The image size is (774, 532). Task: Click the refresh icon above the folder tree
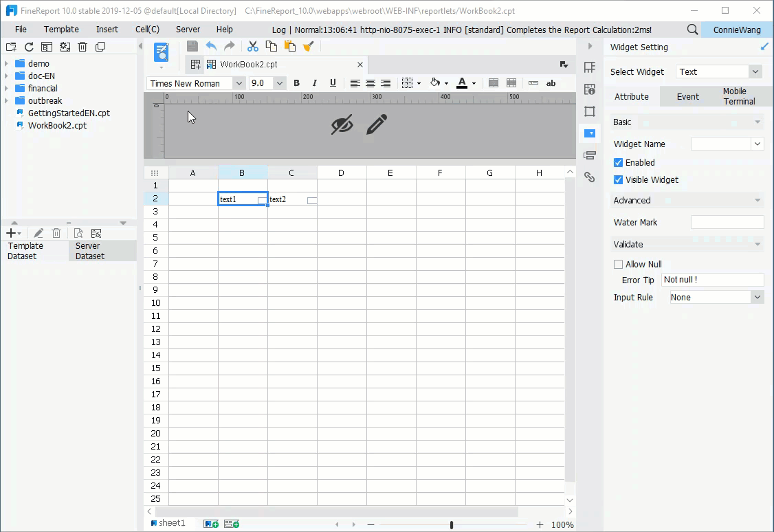28,46
